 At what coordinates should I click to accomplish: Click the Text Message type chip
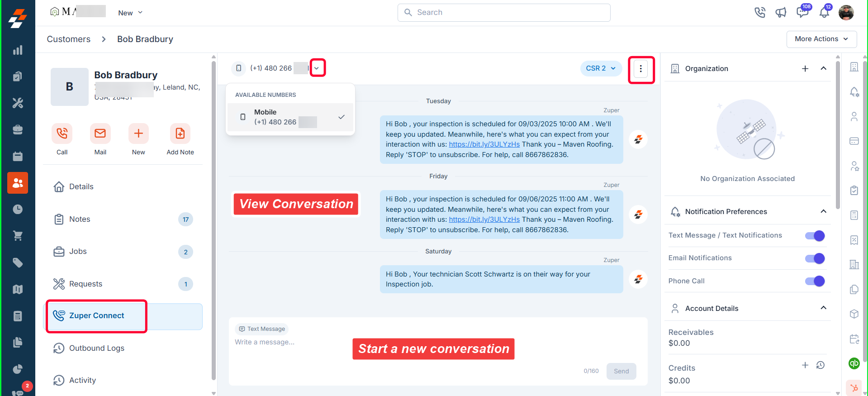coord(262,329)
